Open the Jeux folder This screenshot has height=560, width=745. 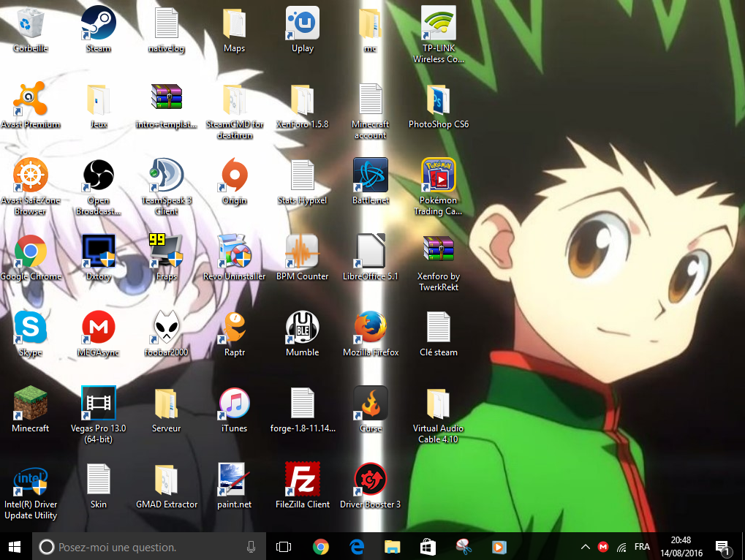pyautogui.click(x=99, y=99)
